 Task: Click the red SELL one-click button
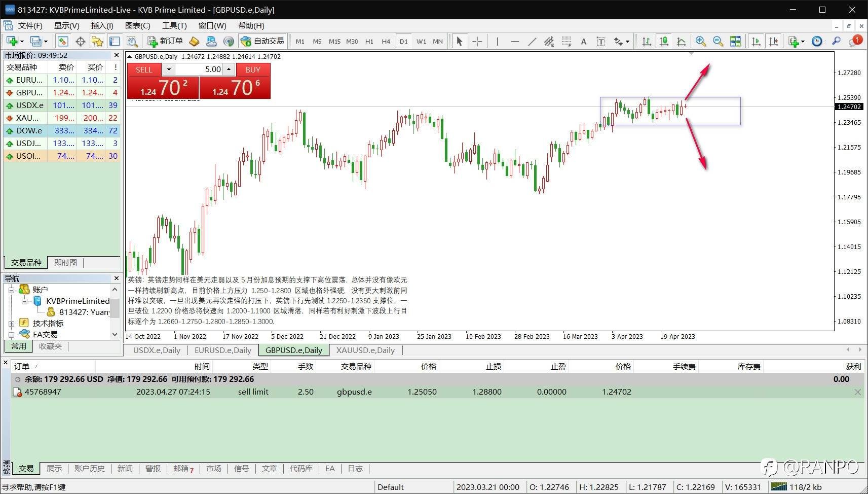[x=144, y=69]
